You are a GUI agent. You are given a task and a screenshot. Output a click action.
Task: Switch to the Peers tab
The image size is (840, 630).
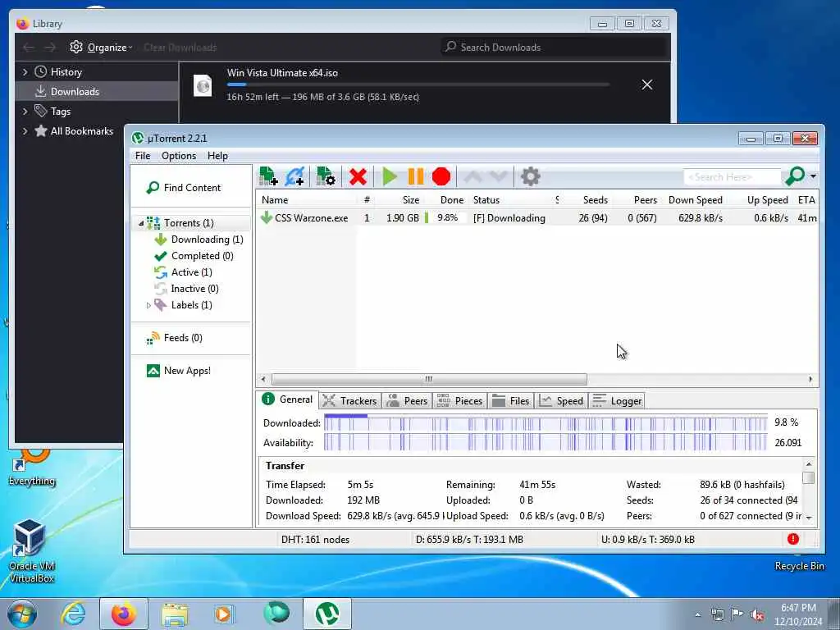click(407, 400)
